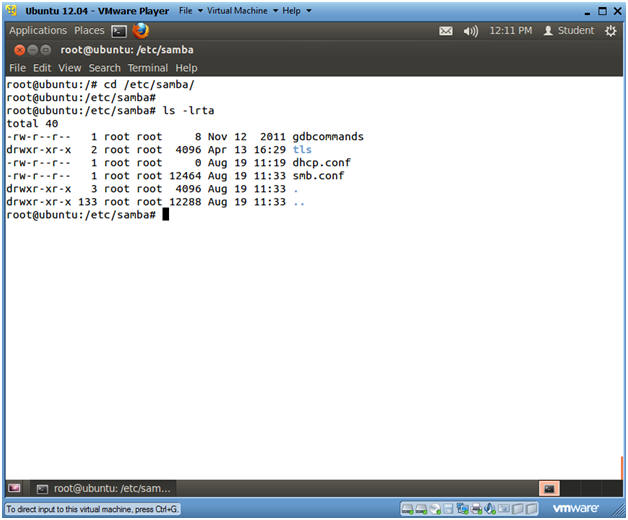
Task: Open the Terminal launcher in top panel
Action: click(119, 31)
